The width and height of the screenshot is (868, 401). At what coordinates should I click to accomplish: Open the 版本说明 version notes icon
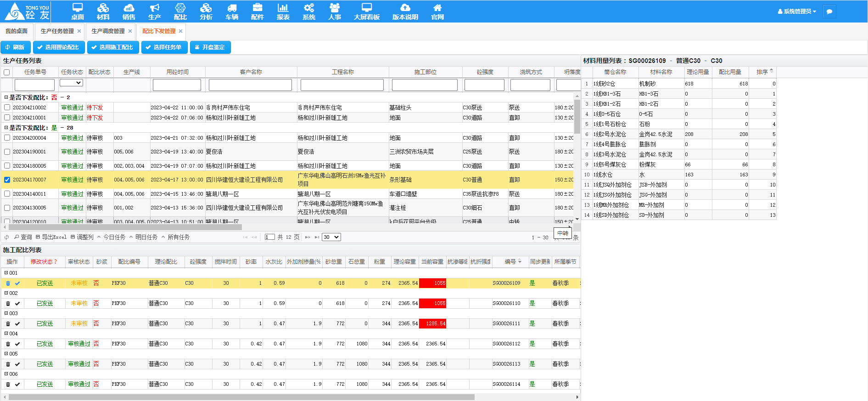405,11
